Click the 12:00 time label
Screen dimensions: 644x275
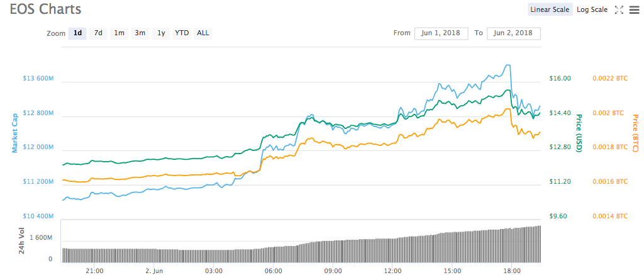[392, 271]
